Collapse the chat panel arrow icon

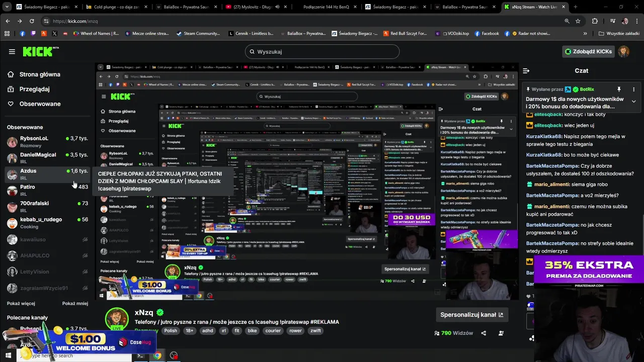tap(526, 71)
